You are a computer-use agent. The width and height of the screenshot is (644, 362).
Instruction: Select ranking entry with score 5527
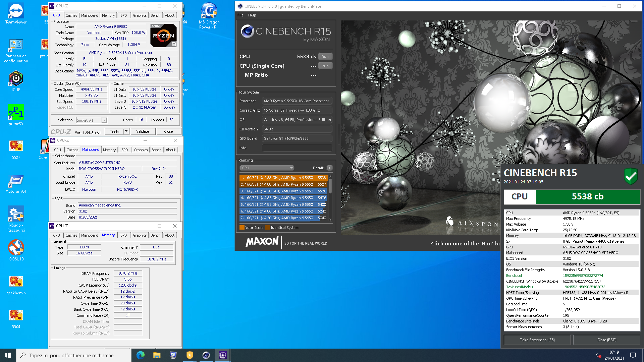[283, 184]
